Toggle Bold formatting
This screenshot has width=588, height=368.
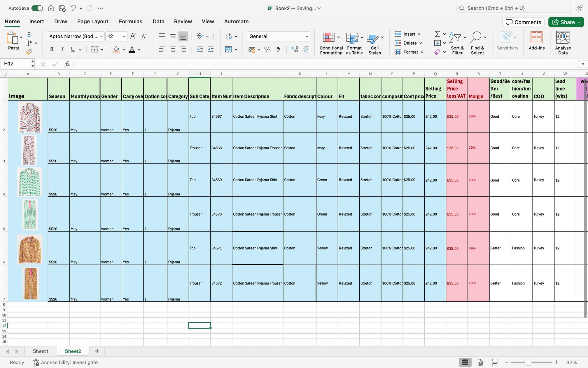pos(52,49)
